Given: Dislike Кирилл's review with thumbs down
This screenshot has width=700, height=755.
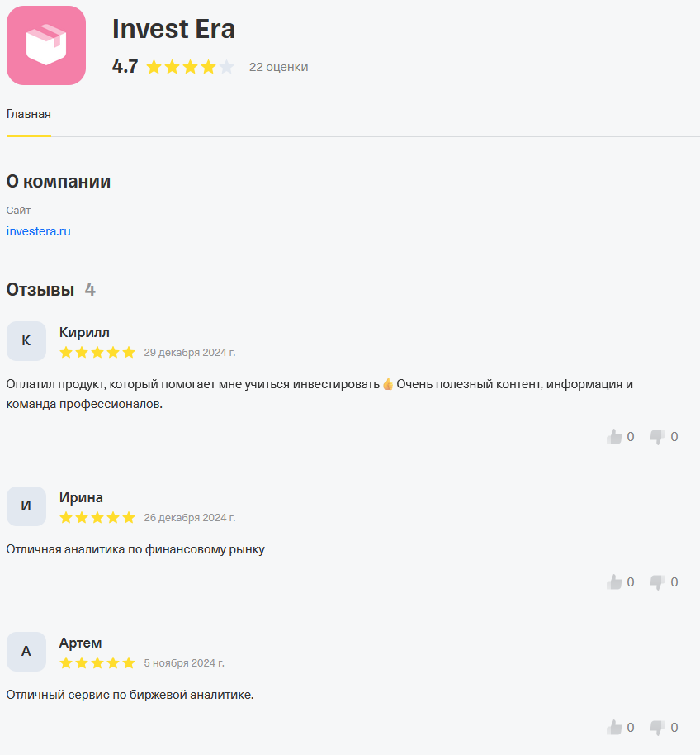Looking at the screenshot, I should pos(657,437).
